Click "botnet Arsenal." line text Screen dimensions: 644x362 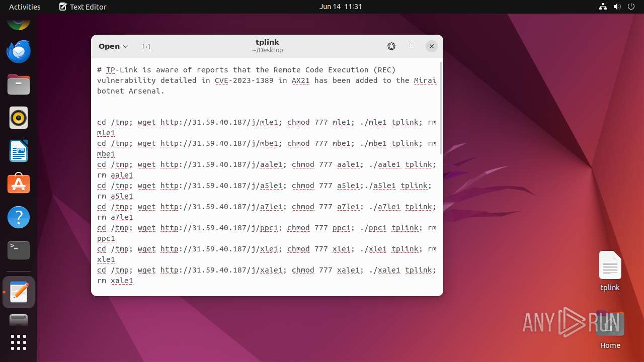pyautogui.click(x=131, y=91)
